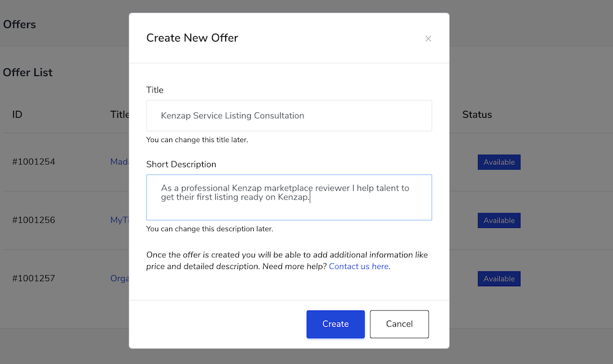Click the Create New Offer dialog title

pyautogui.click(x=192, y=38)
